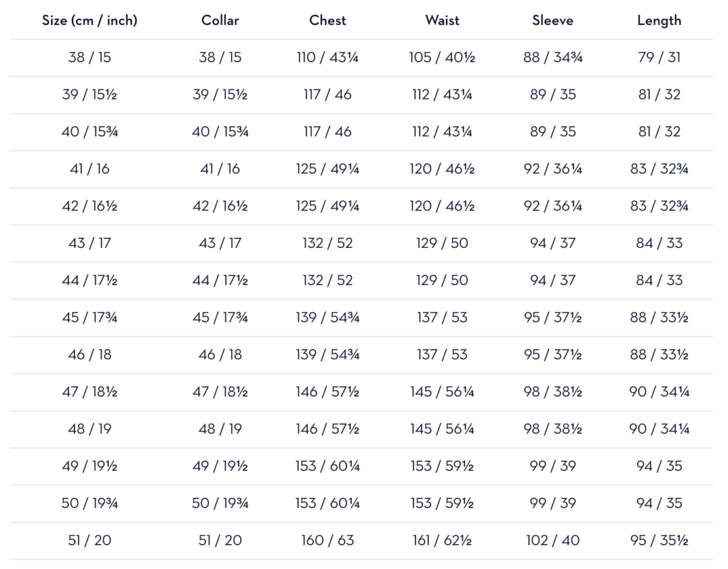Select the length value 95 / 35½
728x569 pixels.
(x=659, y=541)
